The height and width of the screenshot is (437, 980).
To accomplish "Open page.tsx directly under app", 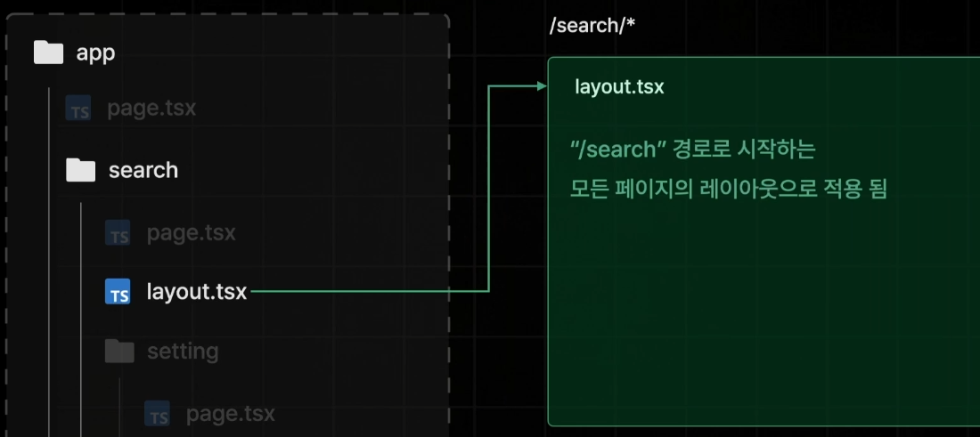I will coord(151,108).
